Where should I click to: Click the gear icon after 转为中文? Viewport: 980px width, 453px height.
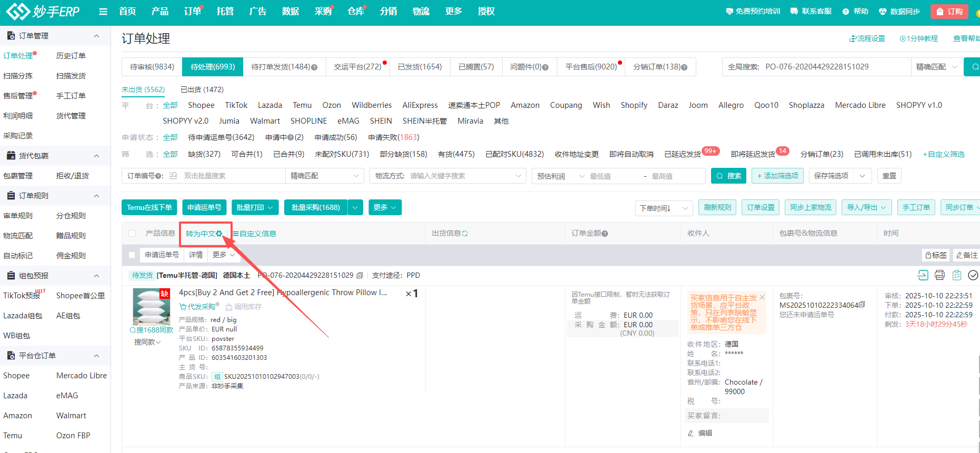tap(219, 234)
